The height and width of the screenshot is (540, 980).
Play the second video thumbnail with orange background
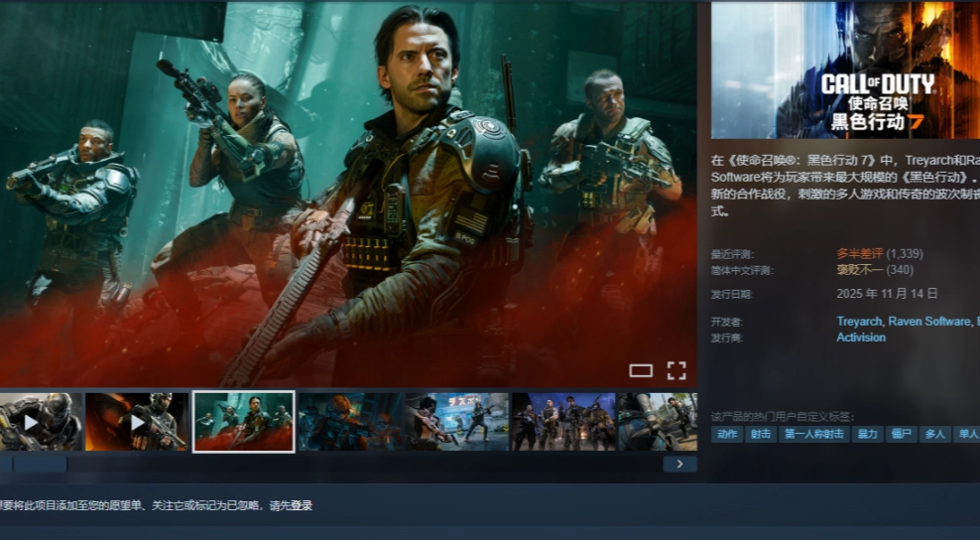(137, 422)
